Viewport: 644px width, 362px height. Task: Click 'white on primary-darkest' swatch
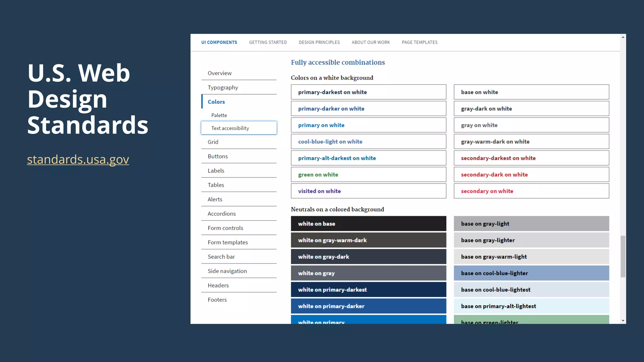click(369, 290)
